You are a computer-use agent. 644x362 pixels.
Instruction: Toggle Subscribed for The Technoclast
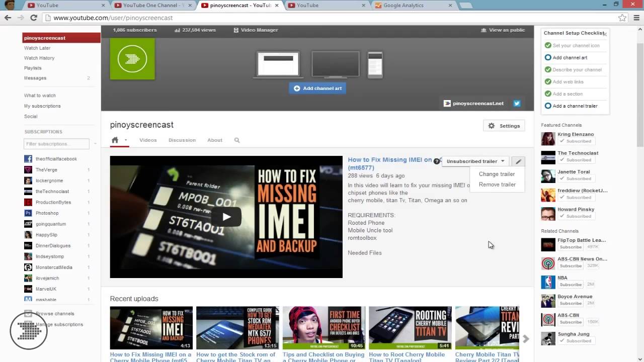(x=576, y=160)
